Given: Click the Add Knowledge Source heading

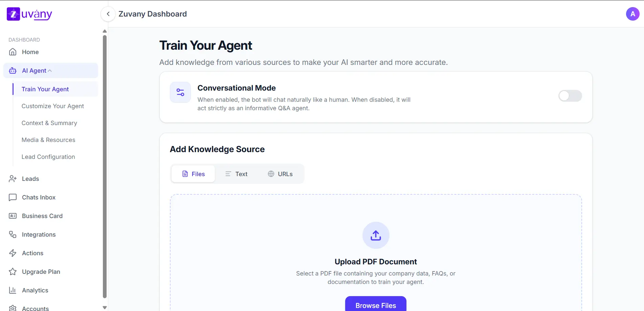Looking at the screenshot, I should [x=217, y=149].
